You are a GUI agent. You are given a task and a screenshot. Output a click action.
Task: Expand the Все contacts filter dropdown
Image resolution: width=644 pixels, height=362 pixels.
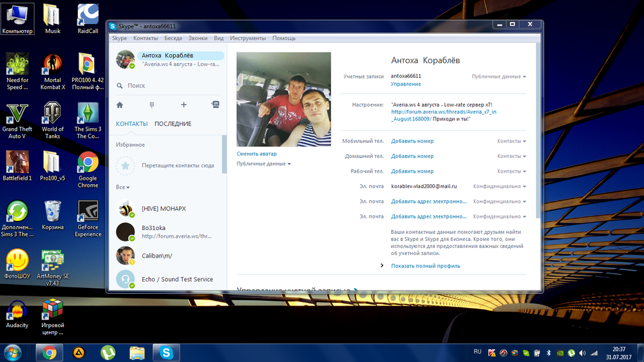[122, 187]
